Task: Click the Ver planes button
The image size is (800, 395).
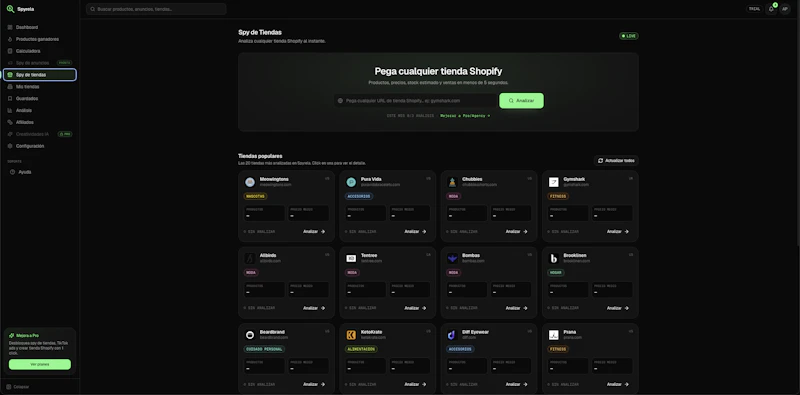Action: point(40,364)
